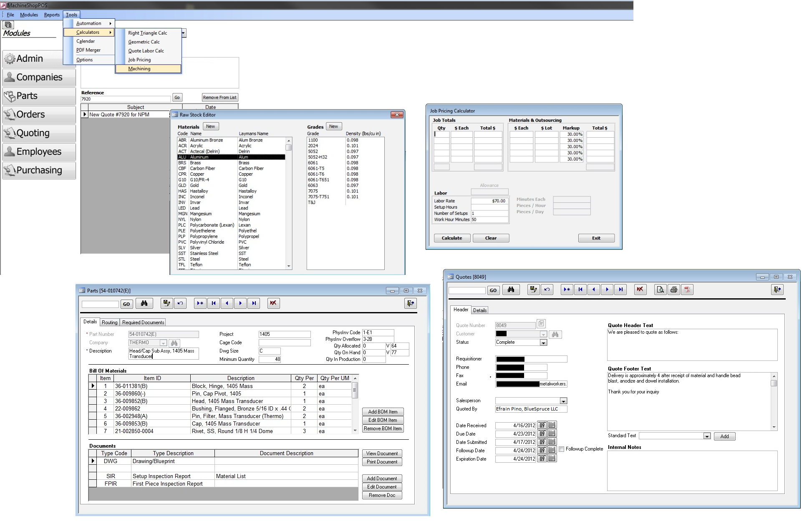Open the Standard Text dropdown

(x=707, y=436)
